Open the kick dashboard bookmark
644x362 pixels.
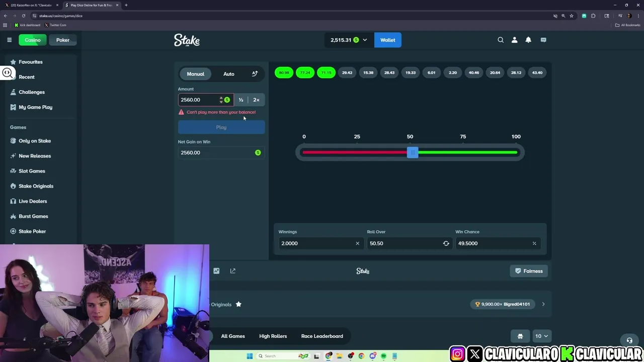pyautogui.click(x=28, y=25)
